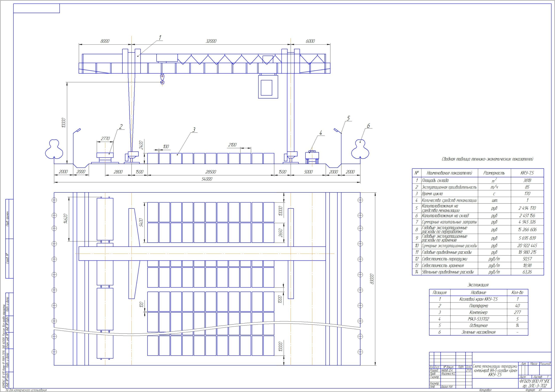The width and height of the screenshot is (555, 392).
Task: Click the 'Себестоимость перегрузки' row label
Action: (x=444, y=259)
